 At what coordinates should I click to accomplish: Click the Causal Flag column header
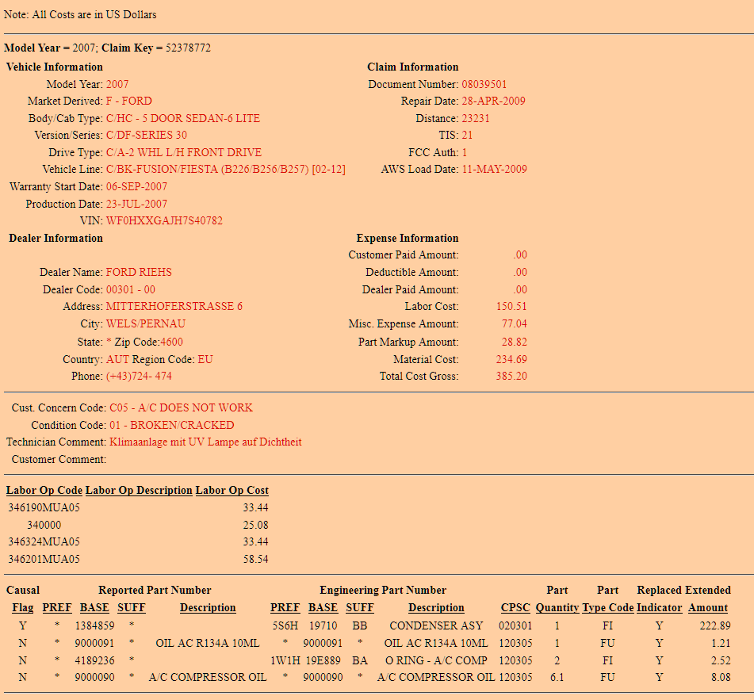coord(22,608)
